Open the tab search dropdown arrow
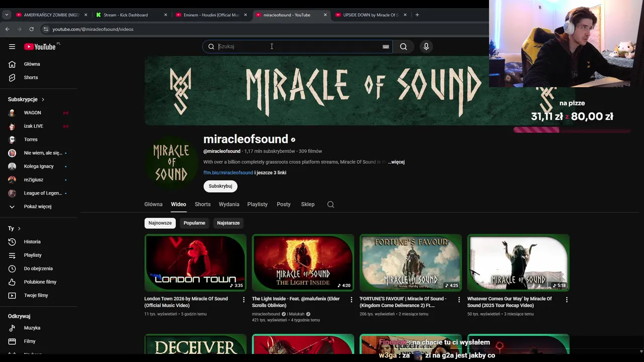 tap(7, 15)
